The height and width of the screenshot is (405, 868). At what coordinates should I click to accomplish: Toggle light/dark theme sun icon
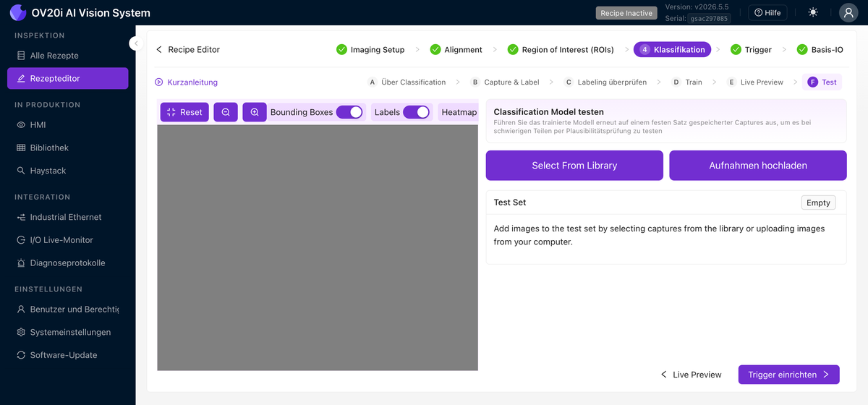814,12
